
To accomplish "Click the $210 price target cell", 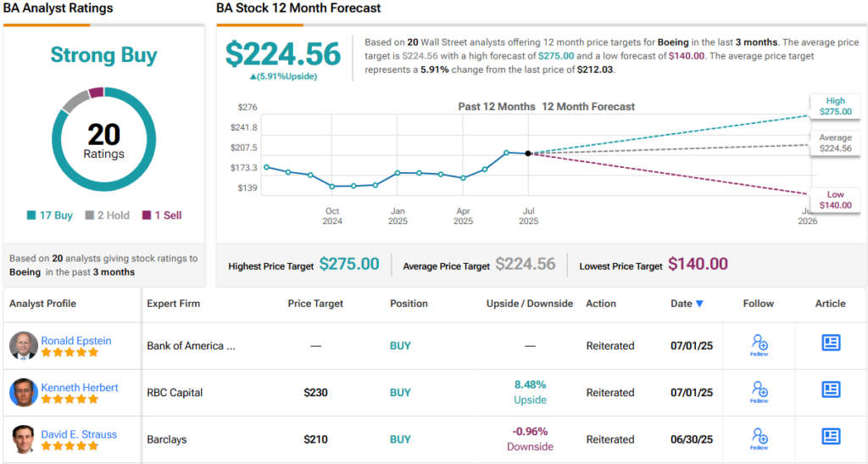I will pyautogui.click(x=315, y=439).
